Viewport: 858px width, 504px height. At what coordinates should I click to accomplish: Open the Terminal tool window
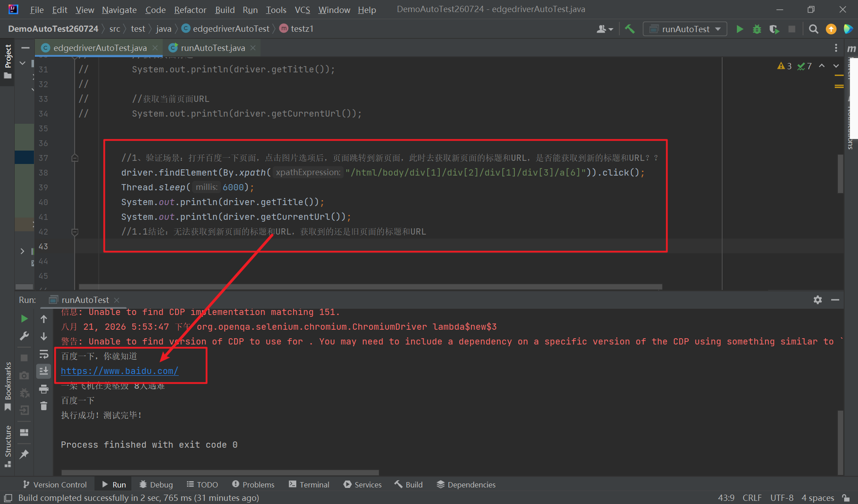coord(309,484)
